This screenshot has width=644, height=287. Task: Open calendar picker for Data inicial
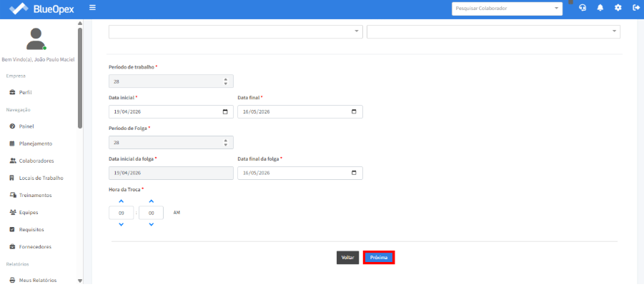[x=225, y=112]
